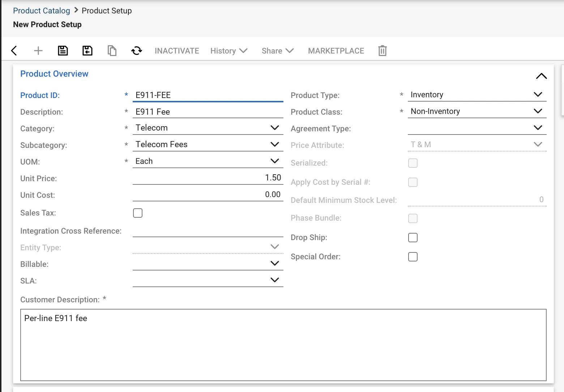The height and width of the screenshot is (392, 564).
Task: Click the save and close icon
Action: coord(87,51)
